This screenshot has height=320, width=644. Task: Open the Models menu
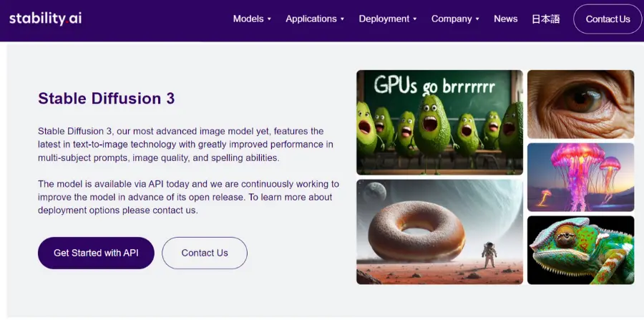[x=248, y=19]
